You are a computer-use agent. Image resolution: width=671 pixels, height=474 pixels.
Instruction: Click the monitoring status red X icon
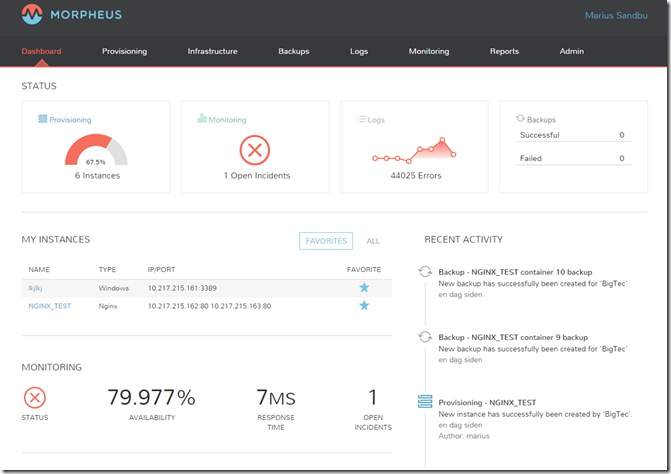(34, 397)
